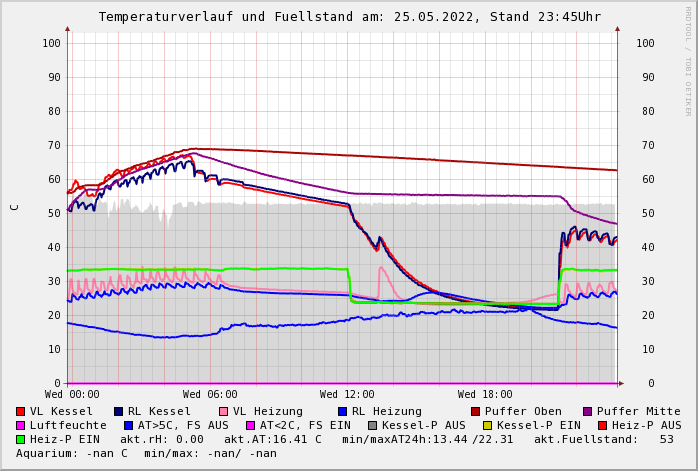The image size is (698, 471).
Task: Click the purple Puffer Mitte legend swatch
Action: coord(588,411)
